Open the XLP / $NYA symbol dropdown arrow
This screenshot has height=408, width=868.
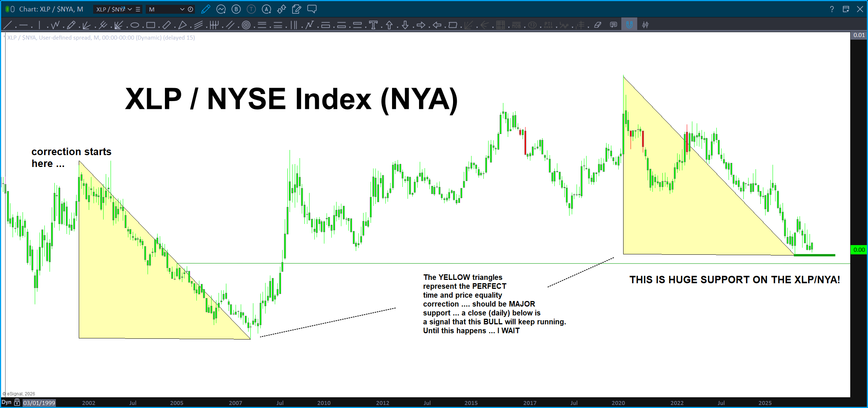point(130,9)
